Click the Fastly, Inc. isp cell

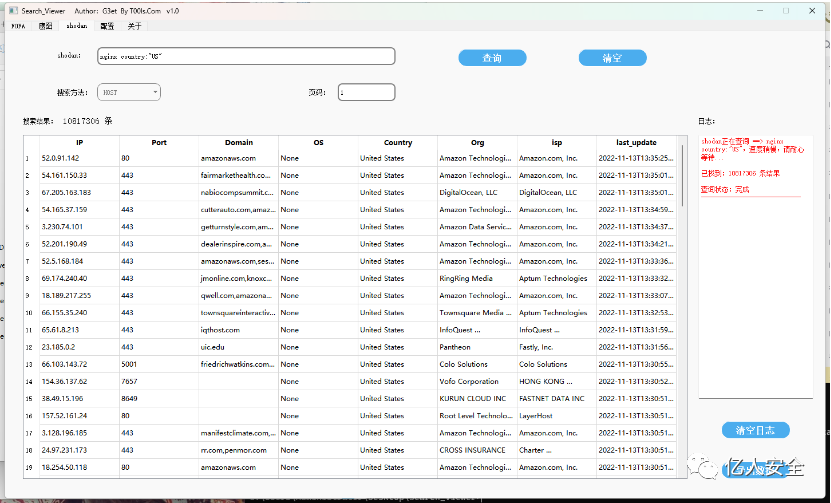click(x=556, y=347)
